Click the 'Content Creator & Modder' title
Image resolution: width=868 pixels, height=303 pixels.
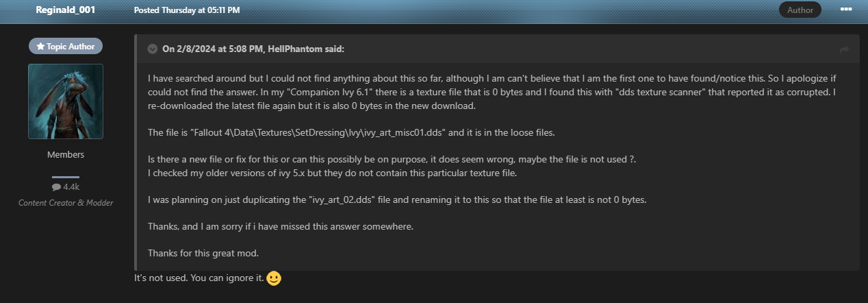click(66, 202)
